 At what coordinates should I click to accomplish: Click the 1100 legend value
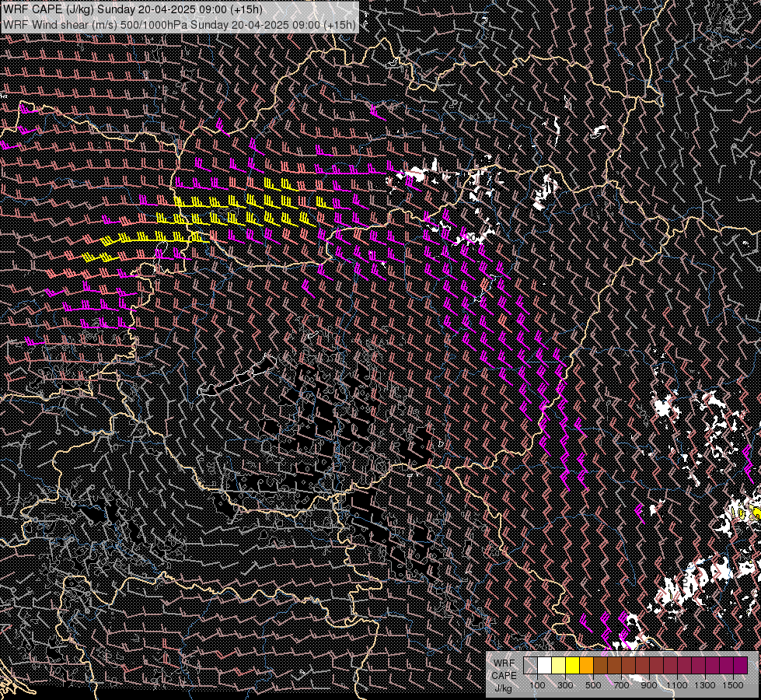pos(677,685)
